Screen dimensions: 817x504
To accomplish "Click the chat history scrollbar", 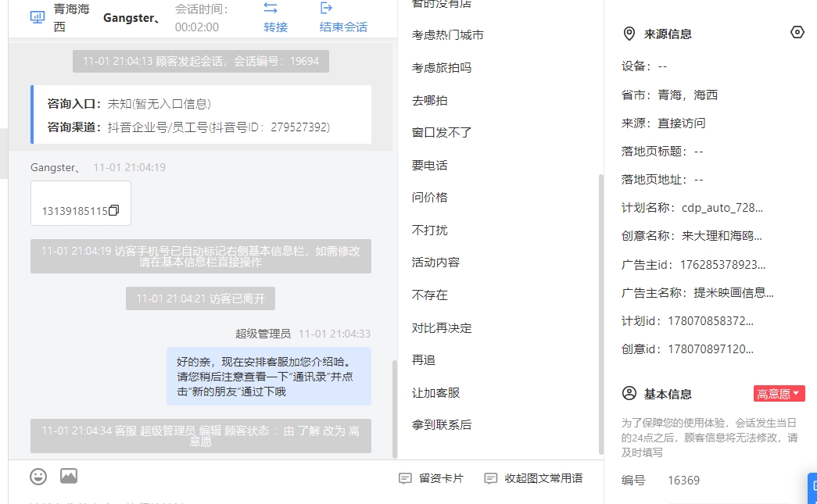I will (395, 409).
